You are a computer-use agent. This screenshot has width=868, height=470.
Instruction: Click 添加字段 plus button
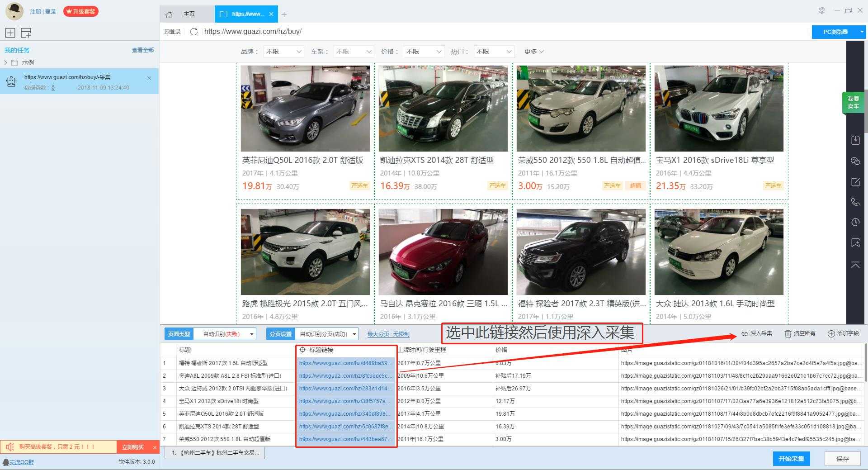pos(843,333)
